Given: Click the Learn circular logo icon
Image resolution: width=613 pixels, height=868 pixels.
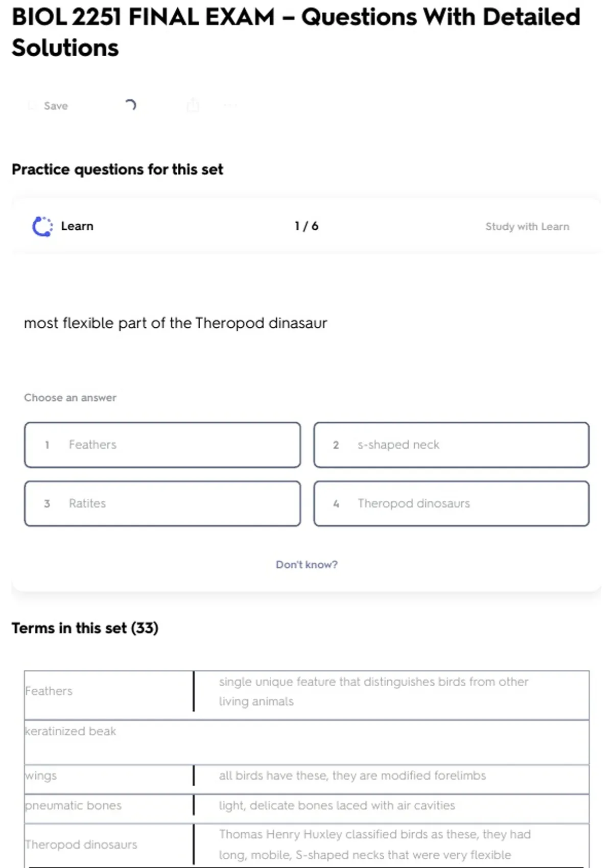Looking at the screenshot, I should (42, 226).
